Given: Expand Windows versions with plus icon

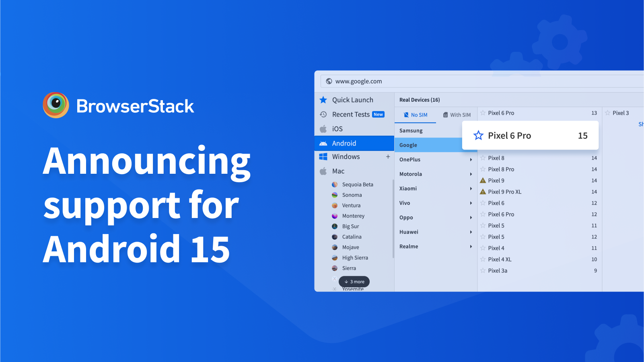Looking at the screenshot, I should 388,157.
